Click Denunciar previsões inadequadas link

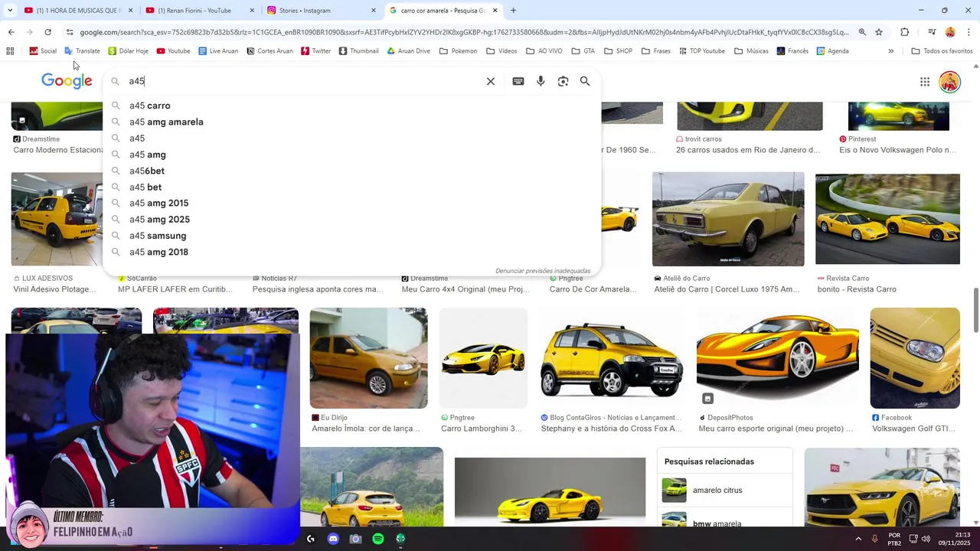click(543, 271)
